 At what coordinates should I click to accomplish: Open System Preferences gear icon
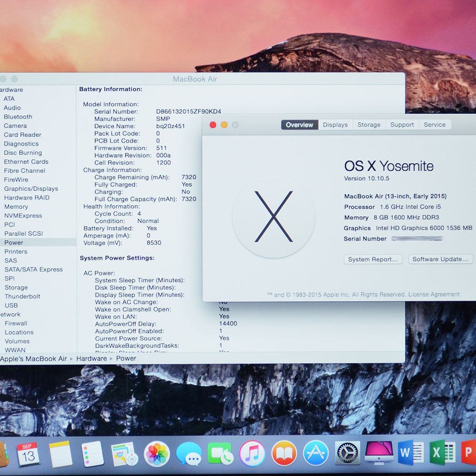(347, 453)
